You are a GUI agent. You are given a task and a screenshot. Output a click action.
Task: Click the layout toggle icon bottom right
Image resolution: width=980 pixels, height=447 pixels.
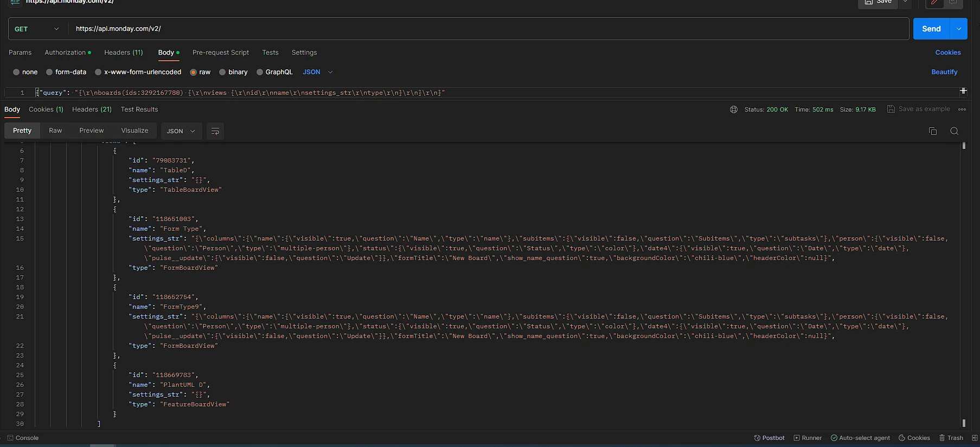pos(975,438)
